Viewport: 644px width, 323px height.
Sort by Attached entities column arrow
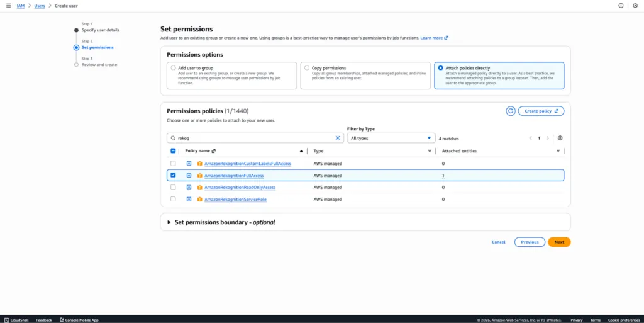(x=558, y=151)
